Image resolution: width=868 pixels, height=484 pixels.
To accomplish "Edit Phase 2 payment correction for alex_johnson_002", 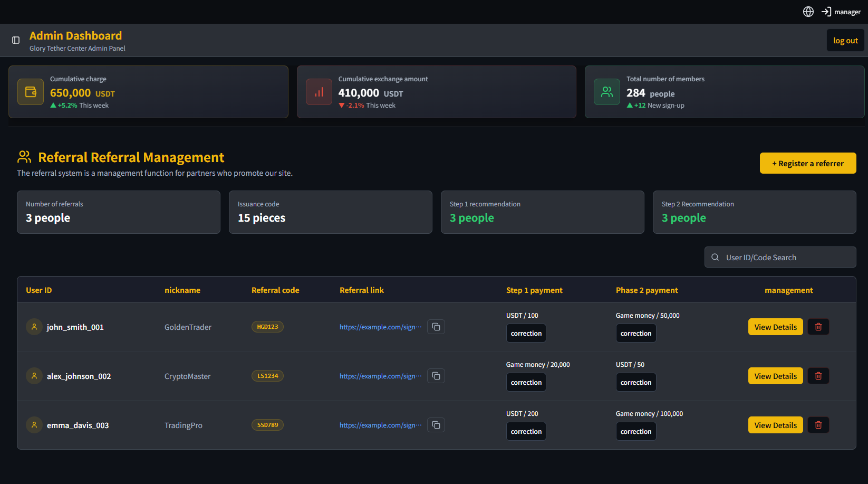I will 635,382.
